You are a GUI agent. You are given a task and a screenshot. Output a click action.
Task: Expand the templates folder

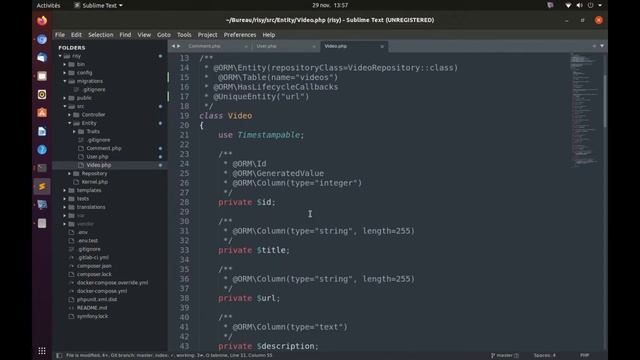(x=64, y=190)
